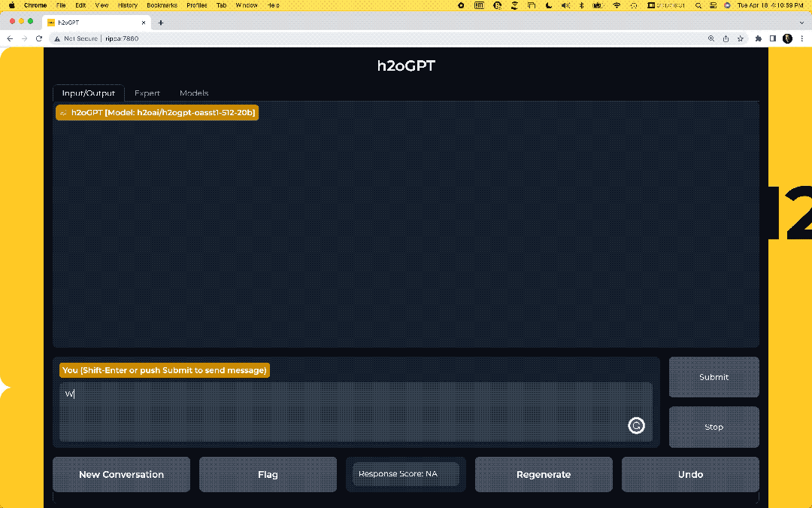Click the Siri icon in the menu bar
812x508 pixels.
tap(727, 5)
